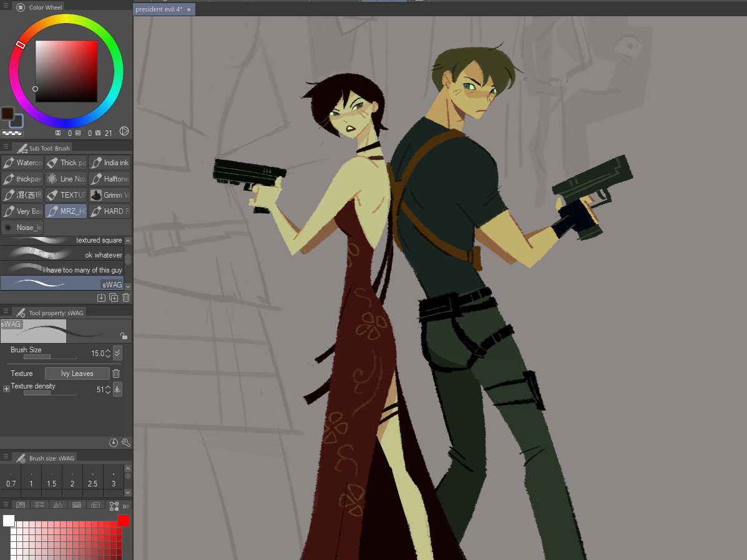Image resolution: width=747 pixels, height=560 pixels.
Task: Switch color space with round arrow button
Action: [124, 131]
